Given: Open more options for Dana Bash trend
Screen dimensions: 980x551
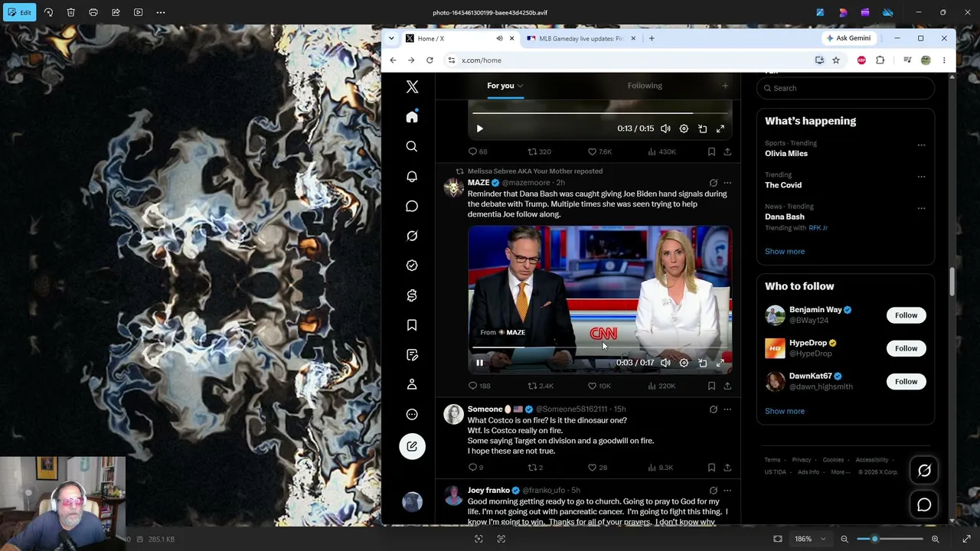Looking at the screenshot, I should pos(921,208).
